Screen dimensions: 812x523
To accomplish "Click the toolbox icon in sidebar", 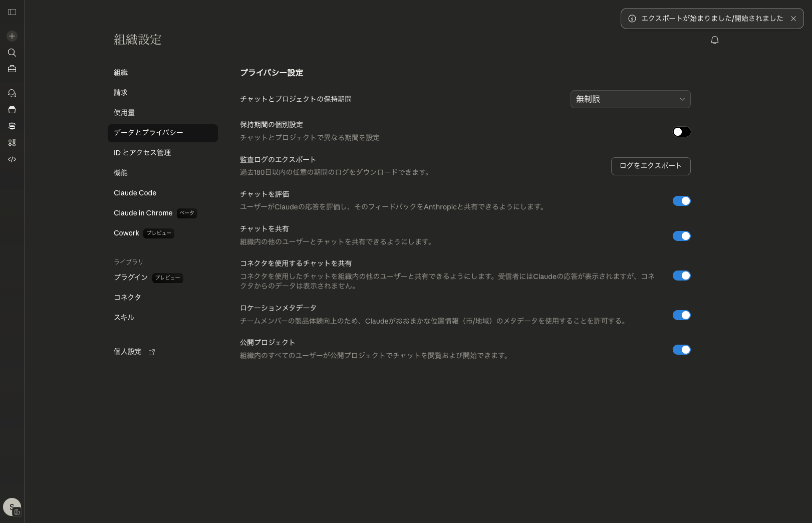I will [12, 69].
